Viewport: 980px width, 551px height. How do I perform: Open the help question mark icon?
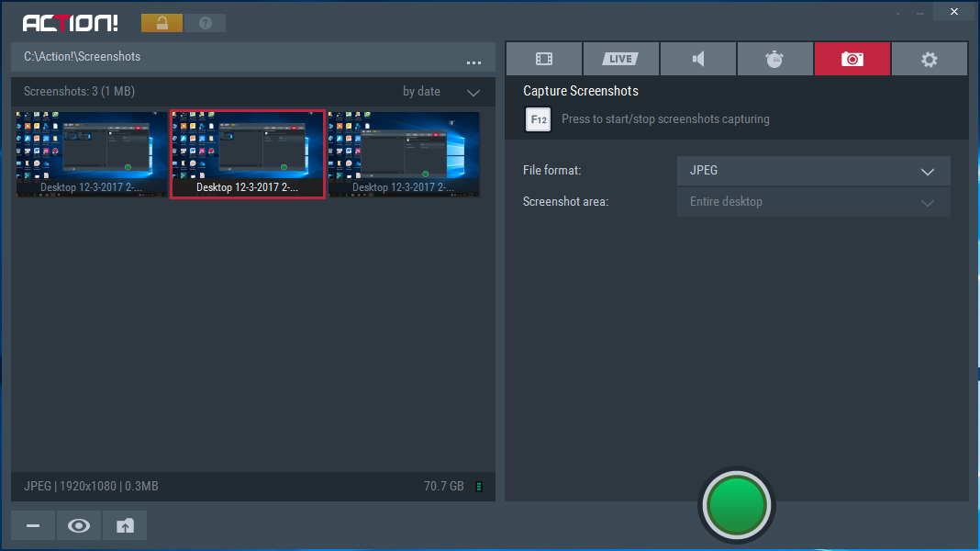tap(206, 23)
